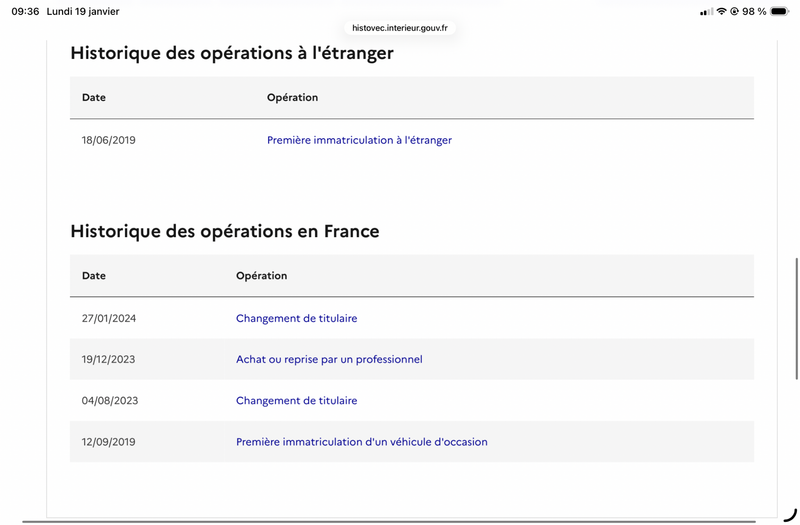Image resolution: width=800 pixels, height=525 pixels.
Task: Open the 04/08/2023 'Changement de titulaire' link
Action: point(296,400)
